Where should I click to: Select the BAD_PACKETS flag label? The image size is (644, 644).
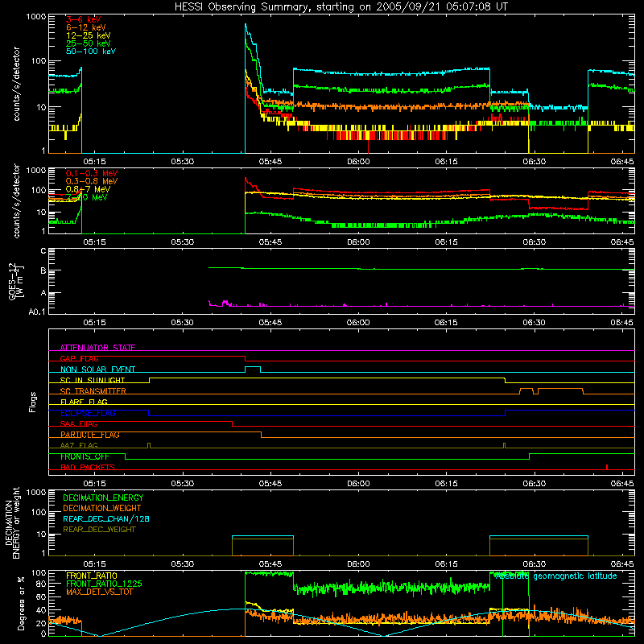pyautogui.click(x=88, y=467)
